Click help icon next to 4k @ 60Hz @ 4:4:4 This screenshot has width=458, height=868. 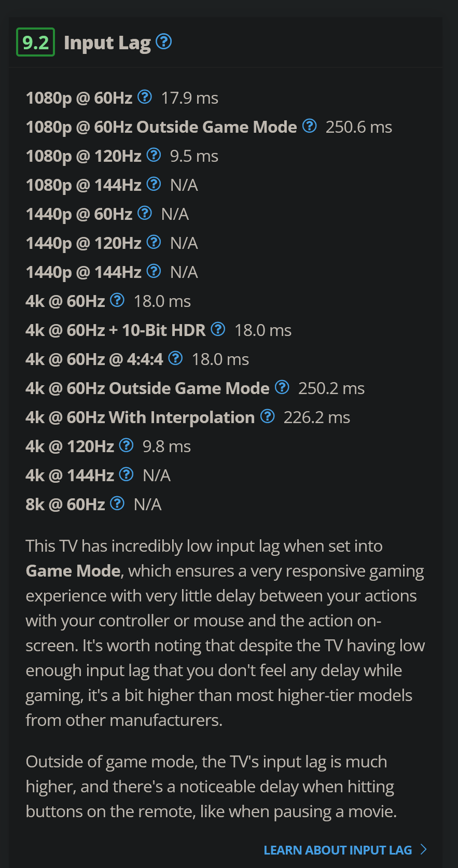click(x=175, y=358)
